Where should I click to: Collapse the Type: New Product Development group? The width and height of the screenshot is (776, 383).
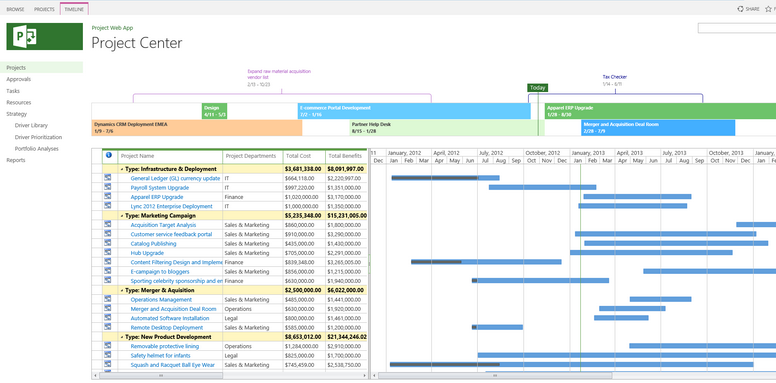point(122,337)
